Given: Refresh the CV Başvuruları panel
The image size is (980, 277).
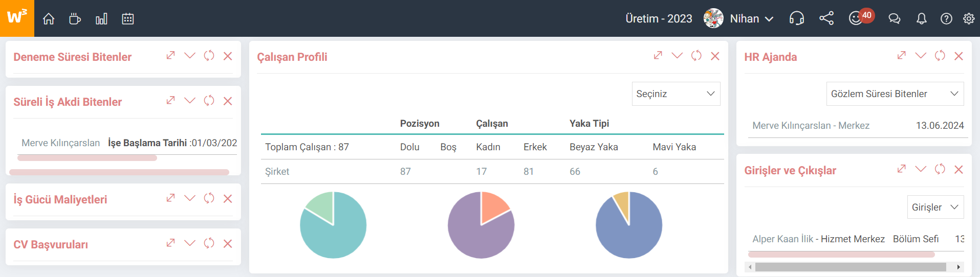Looking at the screenshot, I should [209, 243].
